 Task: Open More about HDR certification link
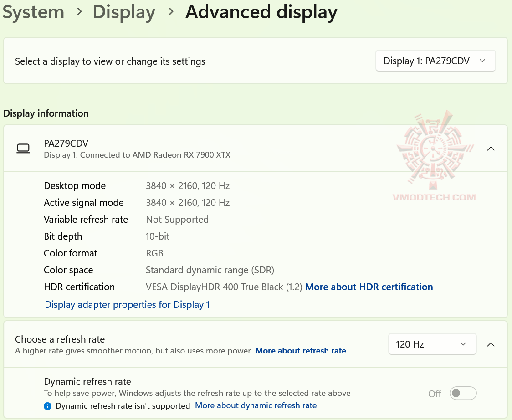pos(369,287)
